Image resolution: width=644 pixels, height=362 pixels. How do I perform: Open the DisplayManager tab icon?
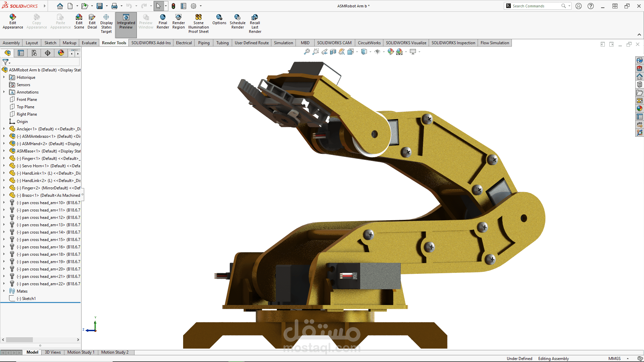click(x=61, y=53)
